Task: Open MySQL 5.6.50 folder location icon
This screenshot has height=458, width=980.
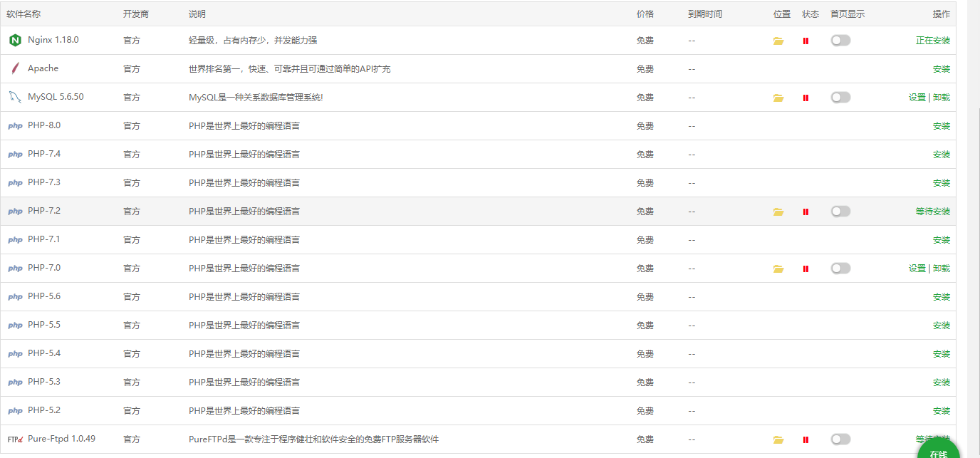Action: [x=778, y=98]
